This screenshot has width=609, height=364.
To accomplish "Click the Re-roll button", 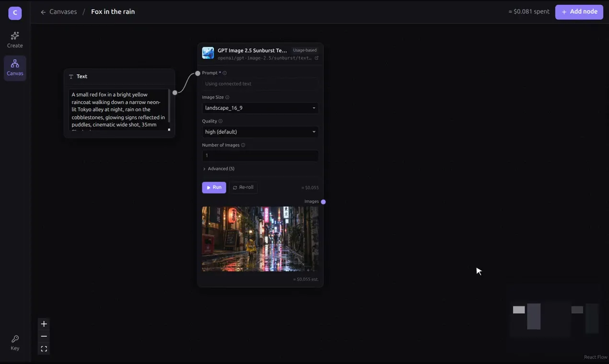I will tap(243, 187).
